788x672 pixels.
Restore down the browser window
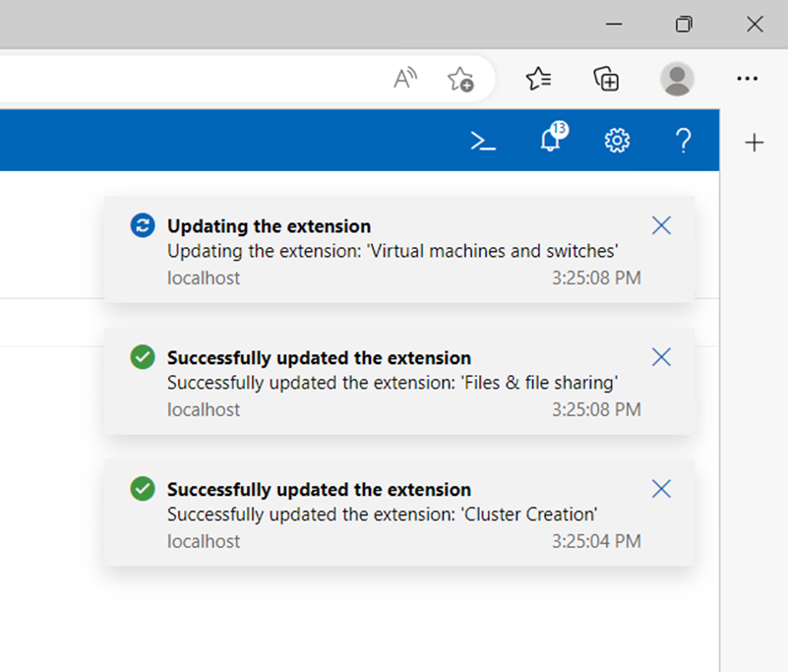tap(684, 25)
